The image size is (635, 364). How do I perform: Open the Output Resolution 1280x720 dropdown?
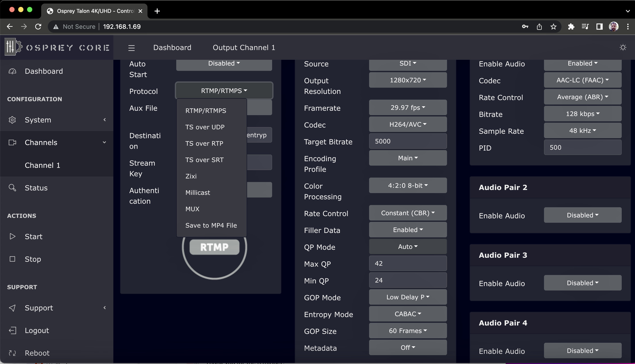point(407,80)
